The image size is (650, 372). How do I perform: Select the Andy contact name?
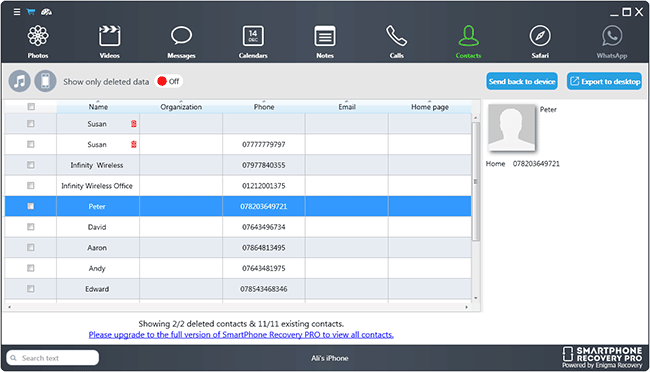click(97, 268)
